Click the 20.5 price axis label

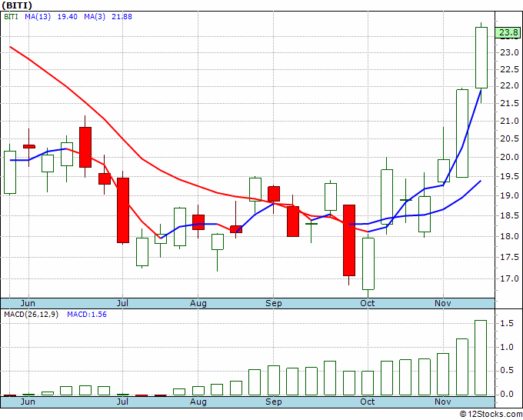pyautogui.click(x=509, y=138)
